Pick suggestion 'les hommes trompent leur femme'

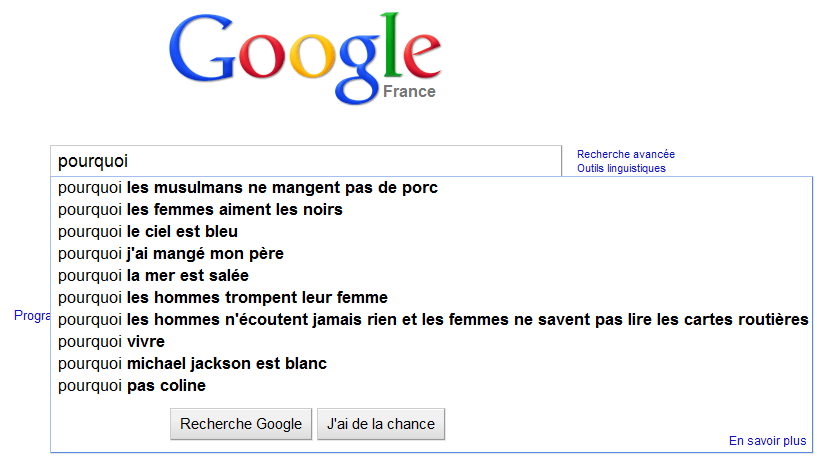click(223, 298)
